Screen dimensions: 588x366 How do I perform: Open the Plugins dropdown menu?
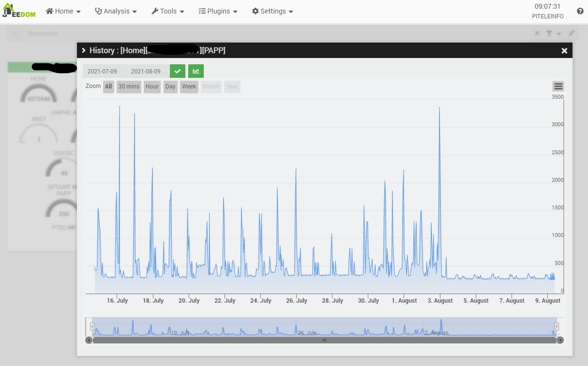218,11
